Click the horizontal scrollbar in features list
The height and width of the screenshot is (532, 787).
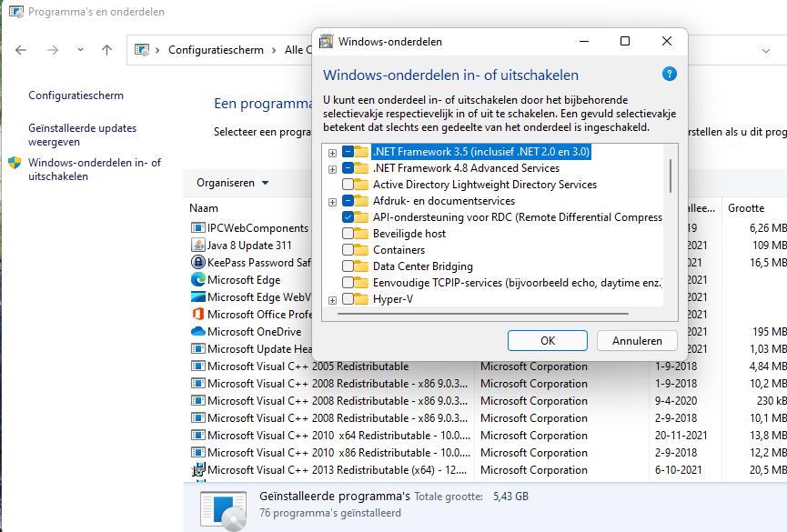[483, 314]
